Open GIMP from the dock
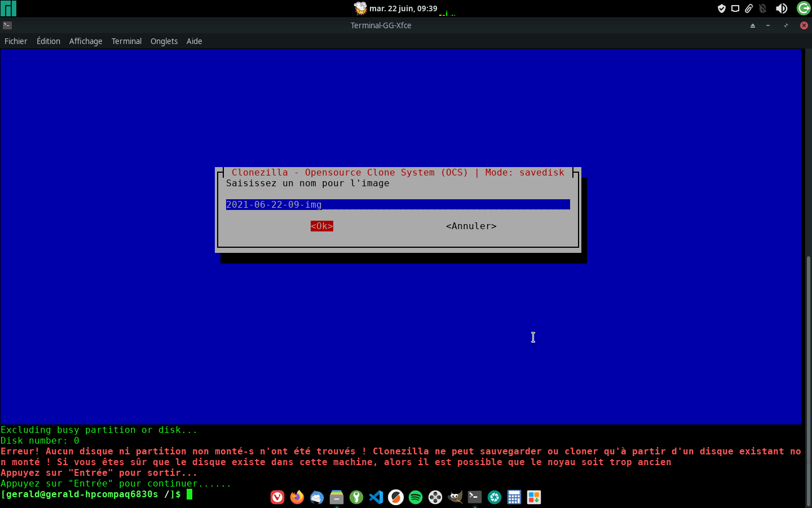 click(455, 497)
